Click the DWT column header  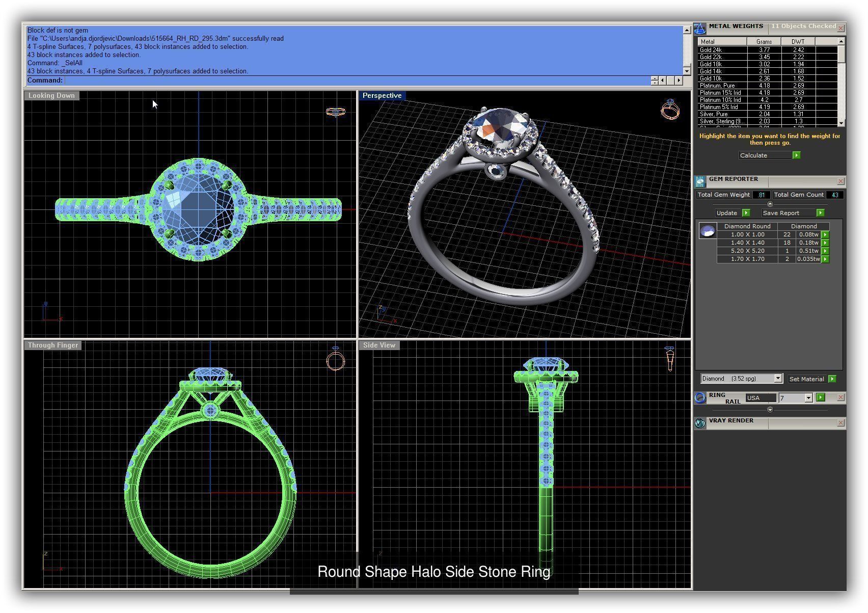pos(798,42)
